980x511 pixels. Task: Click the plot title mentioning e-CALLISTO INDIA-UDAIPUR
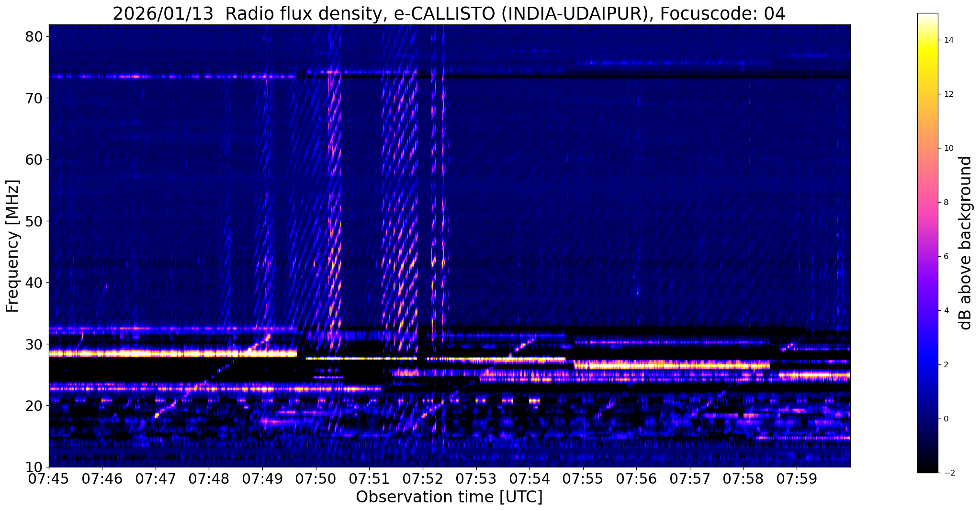pyautogui.click(x=449, y=13)
